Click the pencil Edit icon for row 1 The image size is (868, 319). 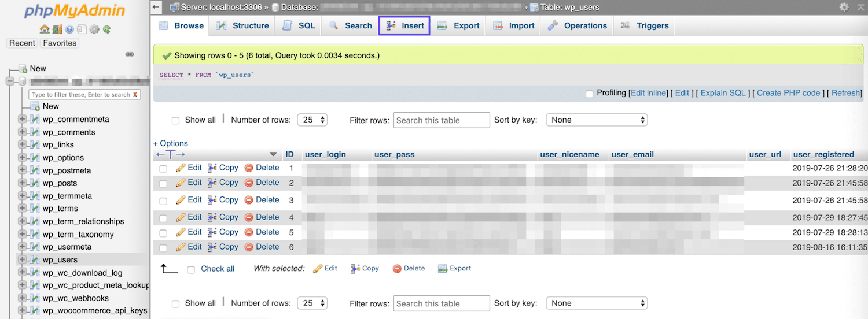click(181, 168)
